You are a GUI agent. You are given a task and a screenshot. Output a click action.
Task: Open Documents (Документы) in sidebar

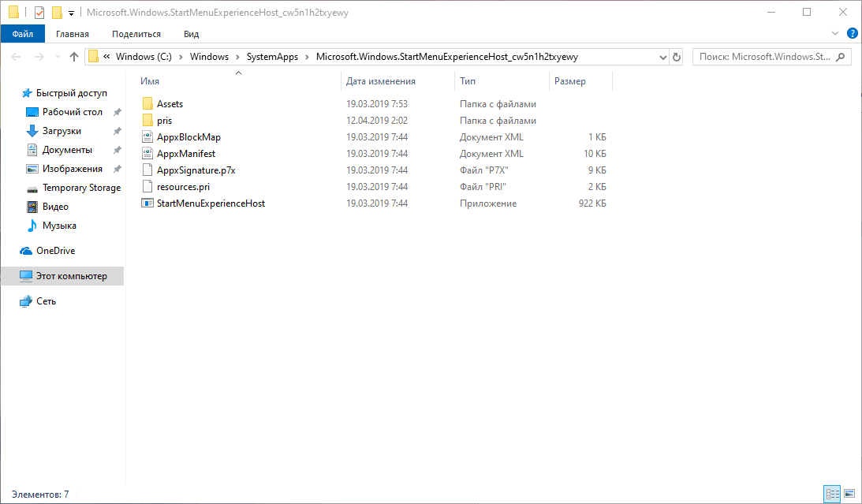[x=67, y=150]
